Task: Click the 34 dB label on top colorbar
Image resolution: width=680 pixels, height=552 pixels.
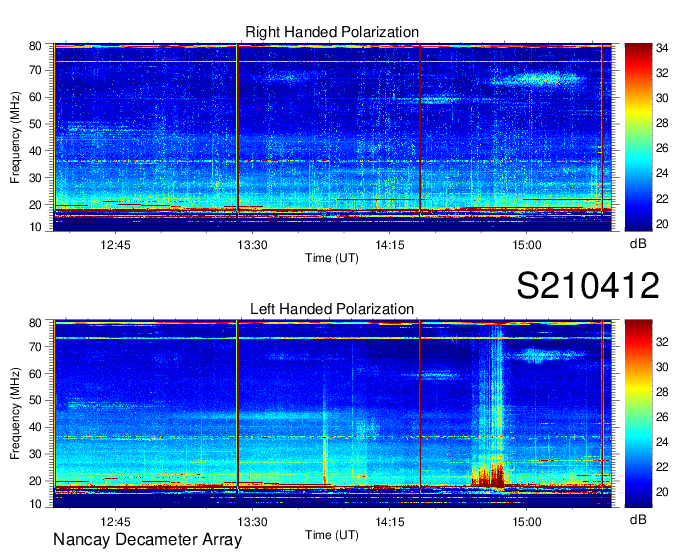Action: pos(662,48)
